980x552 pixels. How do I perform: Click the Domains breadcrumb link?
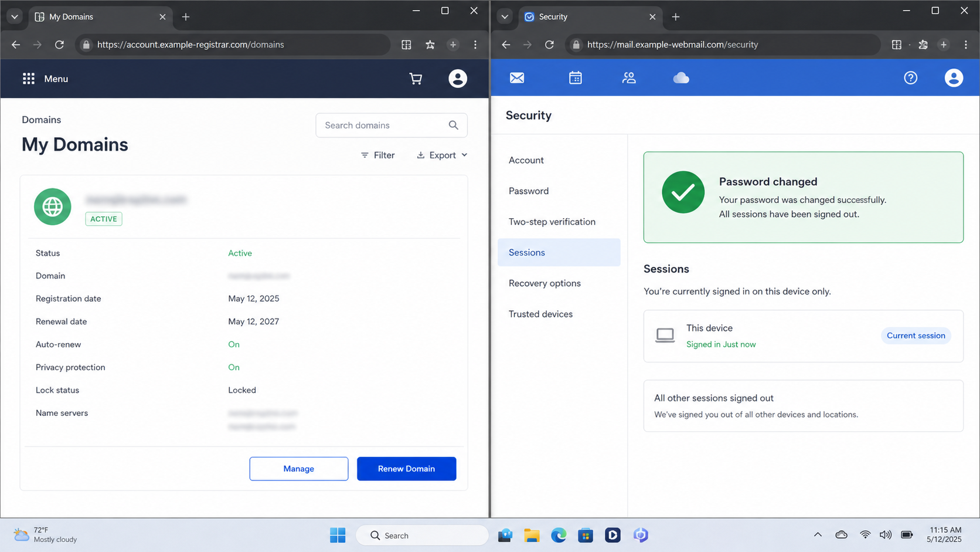[41, 120]
